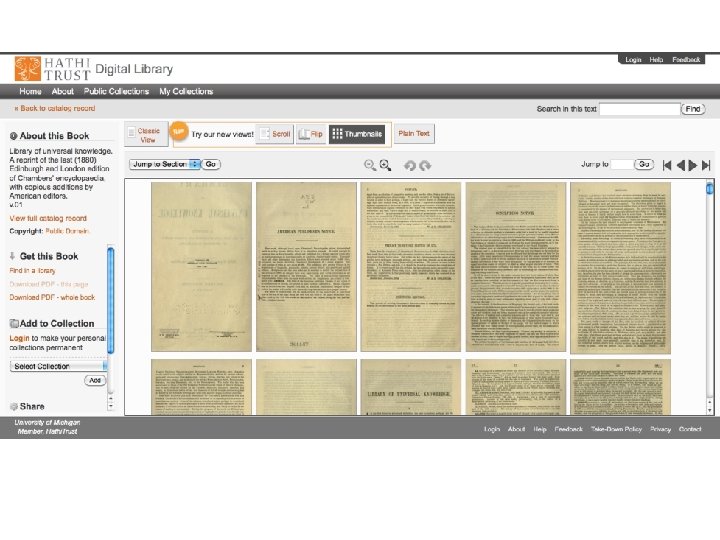This screenshot has width=720, height=540.
Task: Click footer Privacy link
Action: coord(660,429)
